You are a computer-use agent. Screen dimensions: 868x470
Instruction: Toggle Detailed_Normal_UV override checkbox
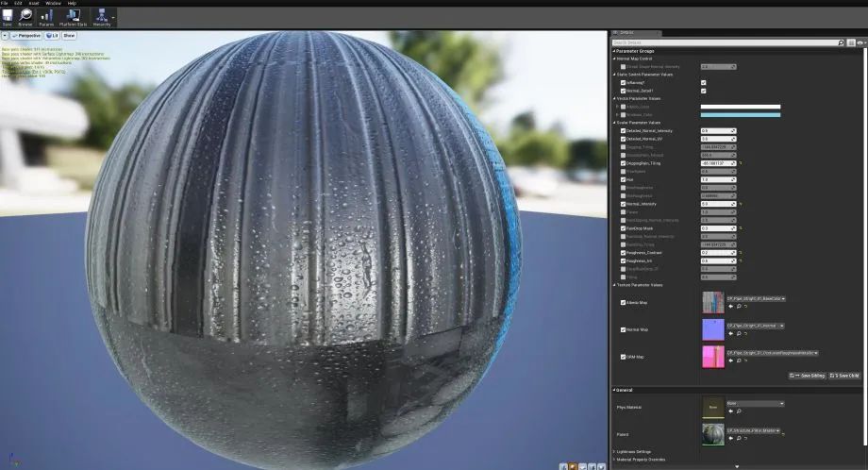click(x=623, y=139)
